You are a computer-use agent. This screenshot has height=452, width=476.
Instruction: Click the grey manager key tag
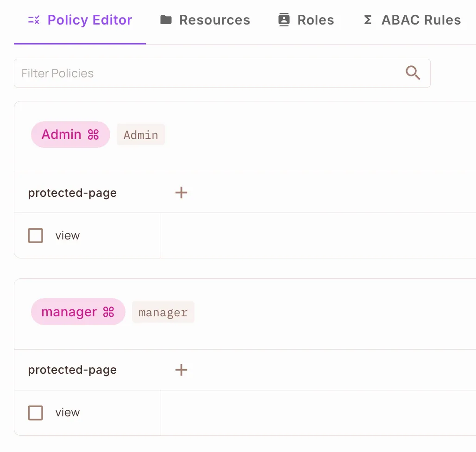163,313
